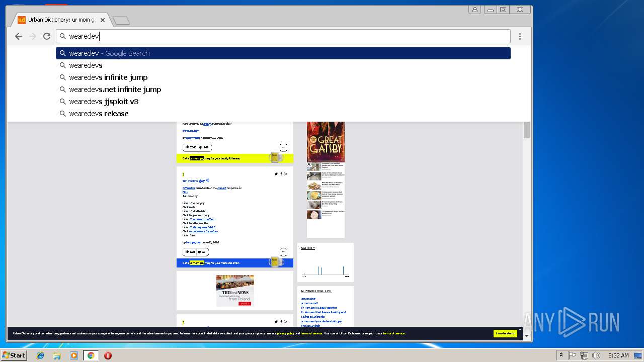The width and height of the screenshot is (644, 362).
Task: Open the Chrome user profile icon
Action: [x=474, y=10]
